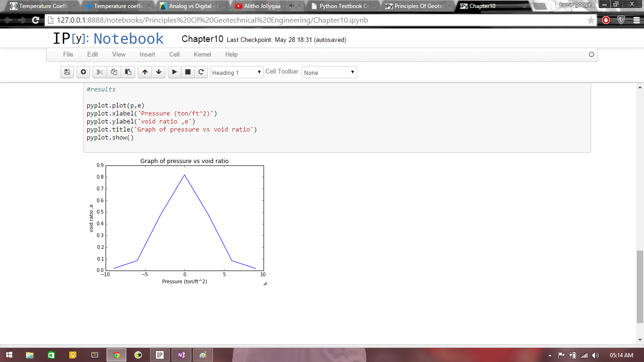
Task: Open the Kernel menu
Action: (202, 54)
